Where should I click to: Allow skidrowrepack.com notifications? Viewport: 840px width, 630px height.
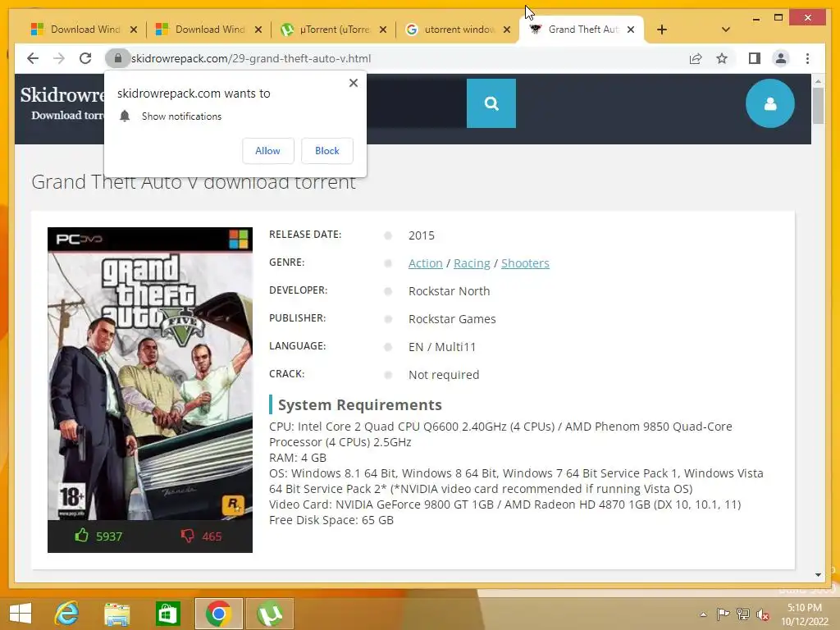tap(268, 151)
